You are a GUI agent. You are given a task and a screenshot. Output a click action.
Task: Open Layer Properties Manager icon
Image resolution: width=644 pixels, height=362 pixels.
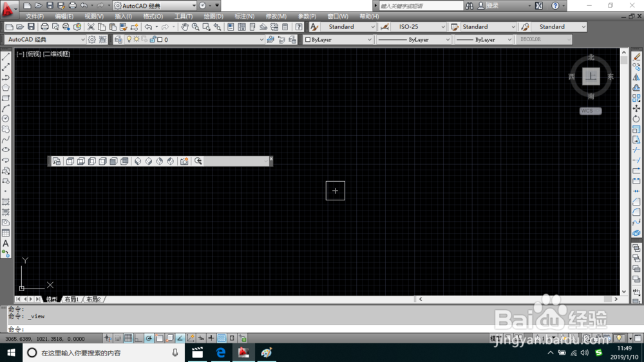[x=118, y=39]
